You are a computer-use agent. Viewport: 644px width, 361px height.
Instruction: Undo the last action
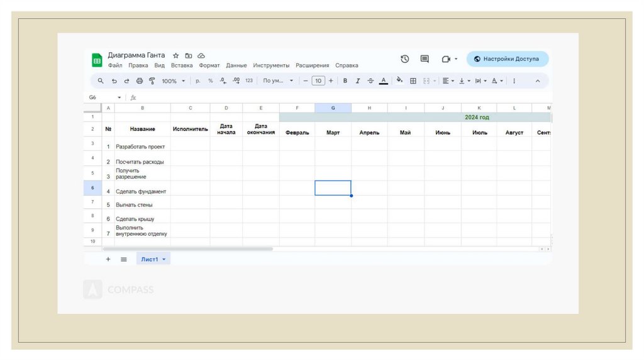[x=114, y=81]
